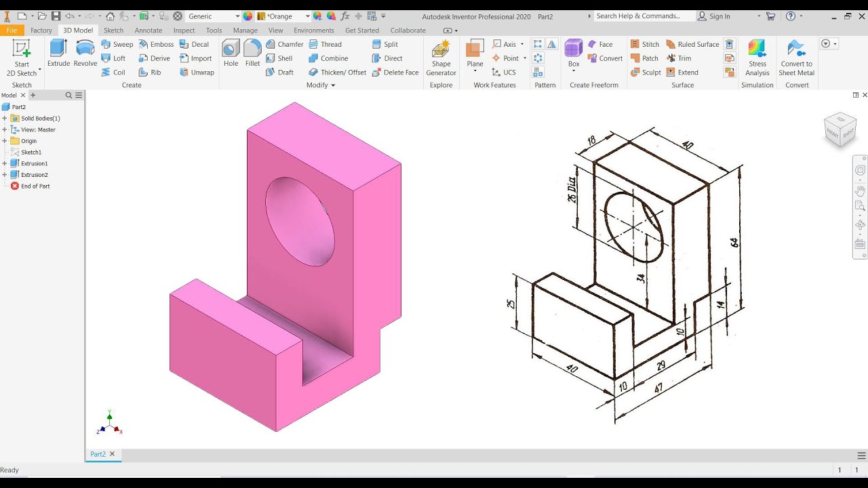This screenshot has width=868, height=488.
Task: Click the Split tool
Action: click(x=385, y=44)
